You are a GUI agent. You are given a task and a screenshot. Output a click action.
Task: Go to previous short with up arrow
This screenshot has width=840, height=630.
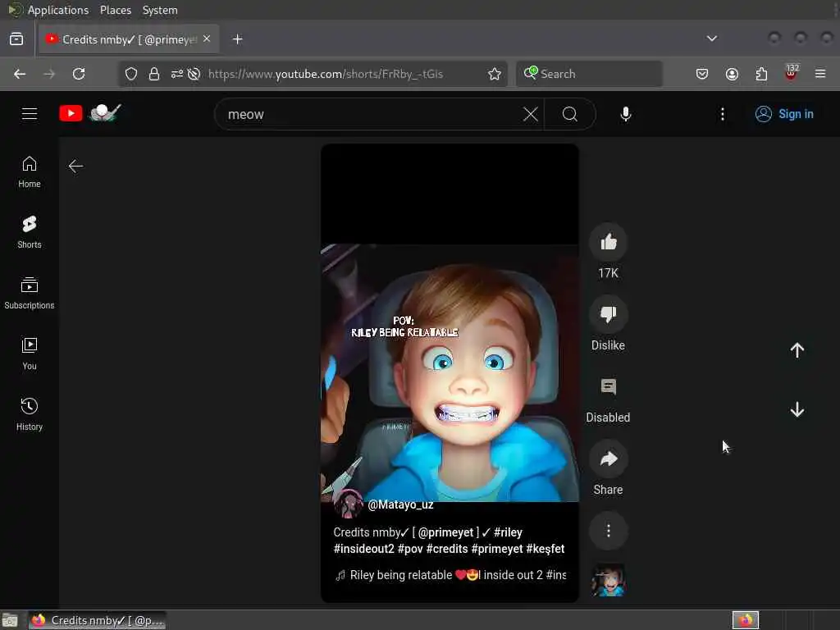coord(797,349)
